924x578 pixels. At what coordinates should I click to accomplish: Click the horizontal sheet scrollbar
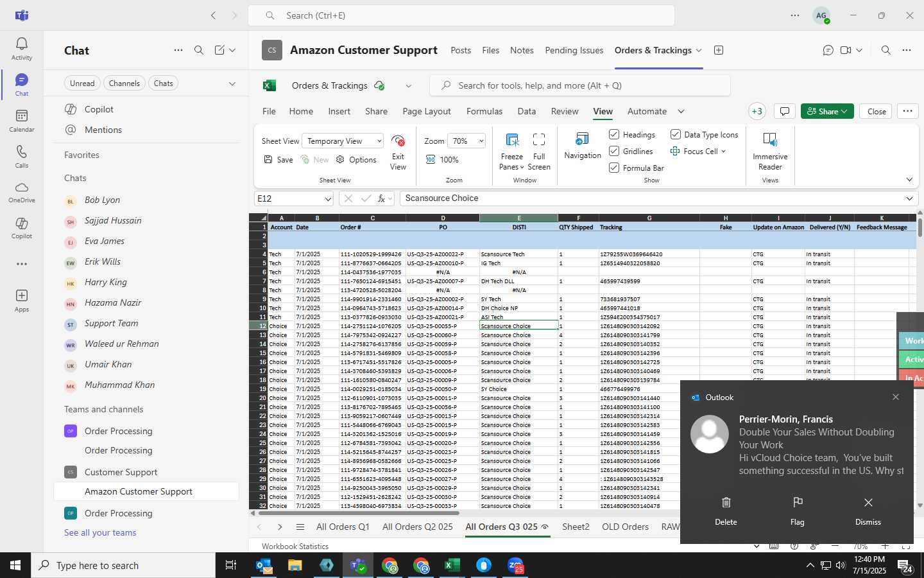click(x=359, y=513)
